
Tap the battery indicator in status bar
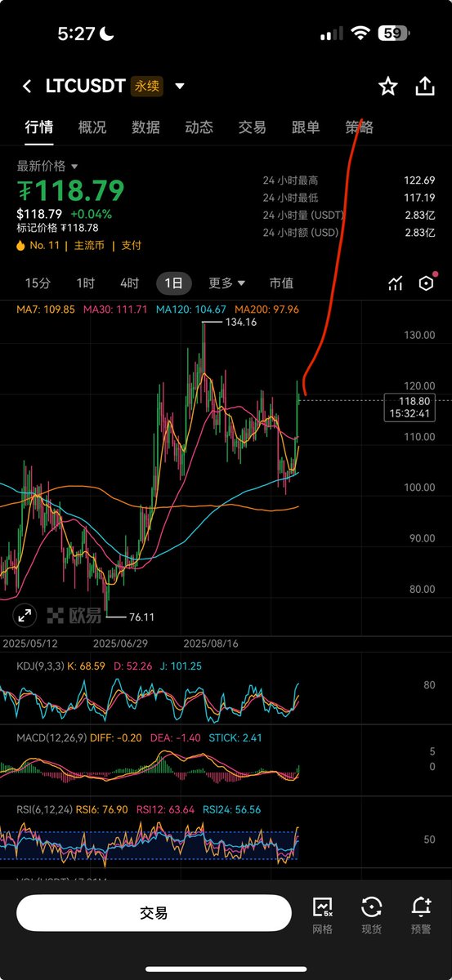(x=393, y=33)
